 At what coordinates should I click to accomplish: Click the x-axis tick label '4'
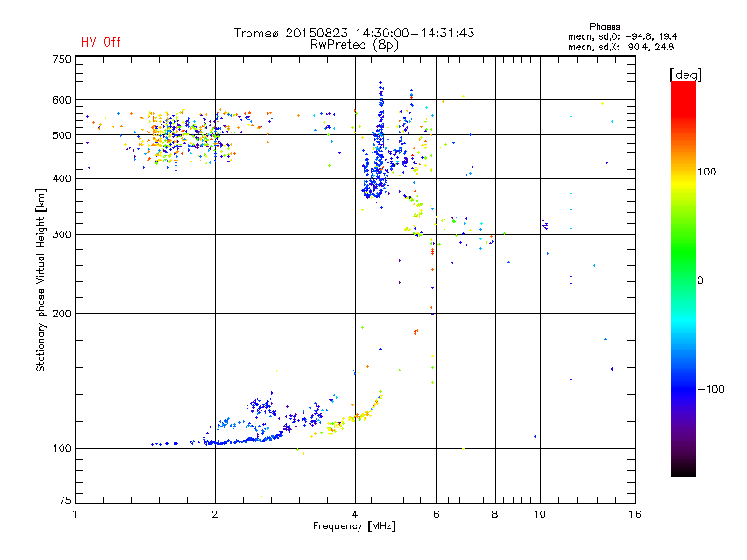(x=355, y=514)
